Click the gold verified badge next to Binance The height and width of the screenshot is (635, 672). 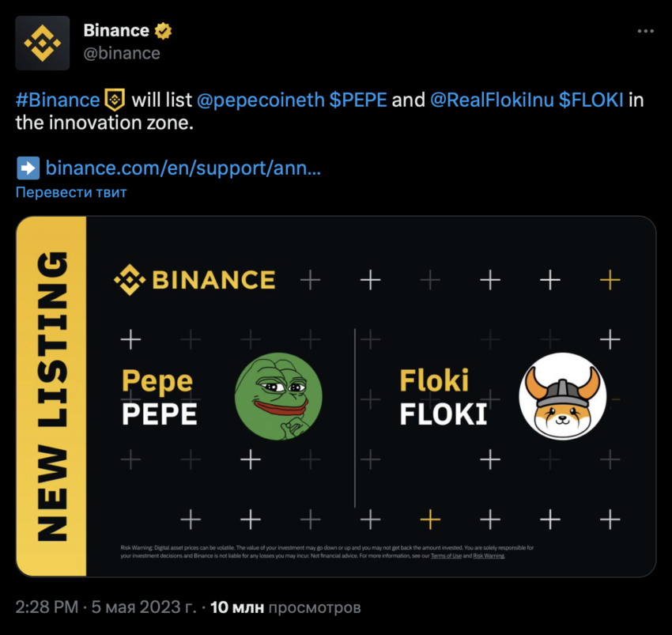(163, 31)
